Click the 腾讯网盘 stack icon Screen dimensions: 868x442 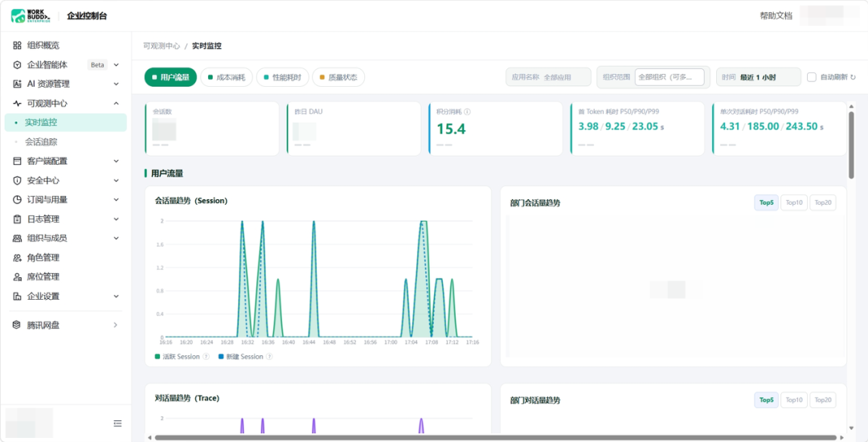[x=17, y=325]
